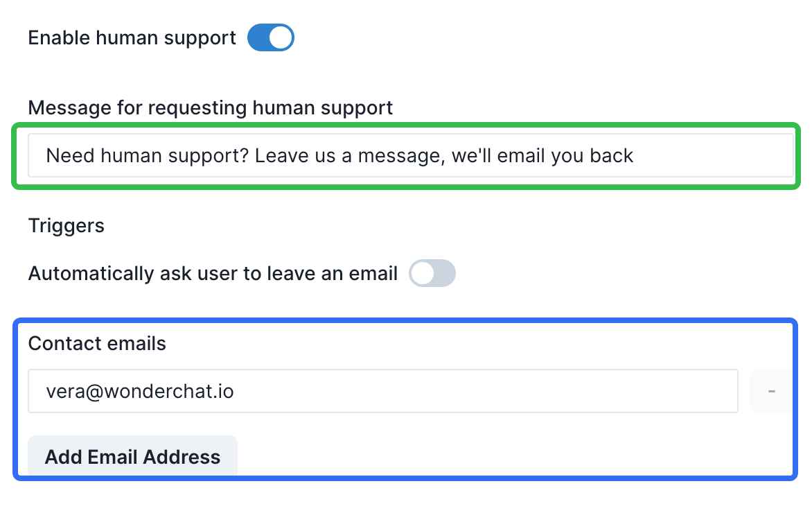Image resolution: width=812 pixels, height=513 pixels.
Task: Focus the message for requesting human support field
Action: [x=410, y=155]
